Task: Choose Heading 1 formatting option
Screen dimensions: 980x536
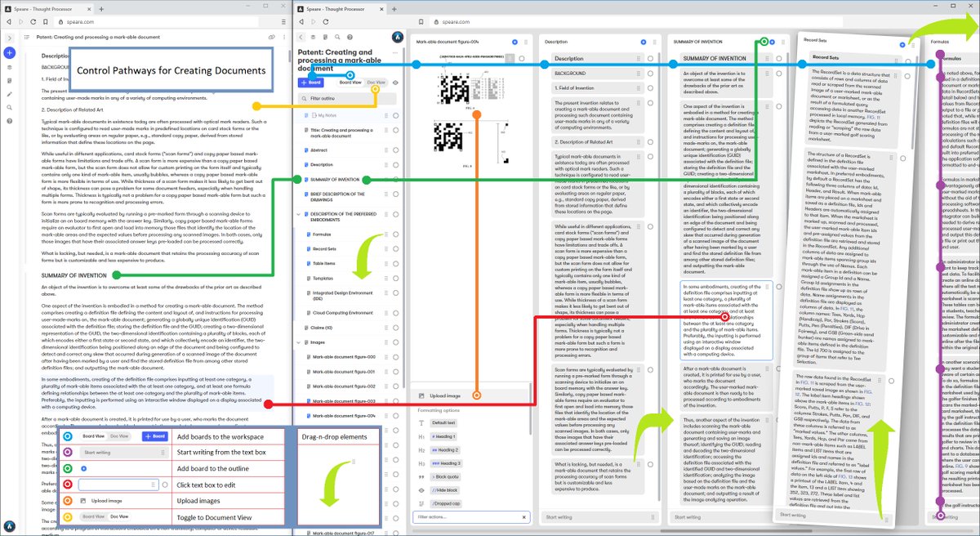Action: tap(442, 437)
